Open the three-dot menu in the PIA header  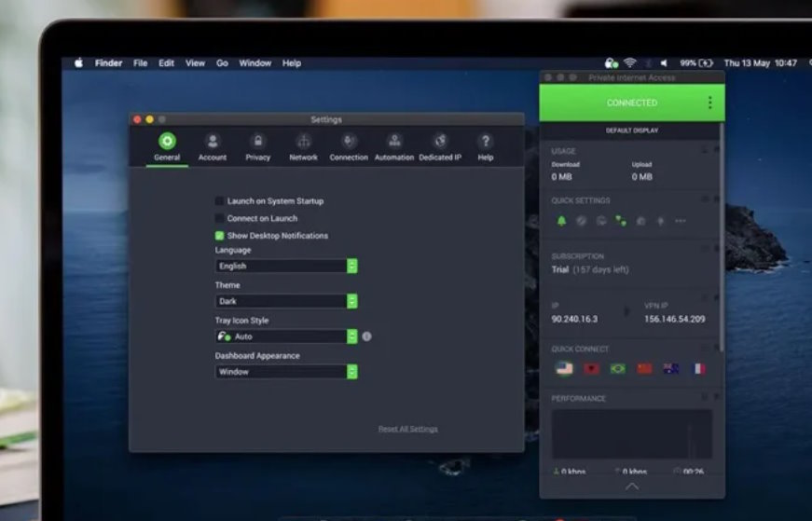point(710,103)
